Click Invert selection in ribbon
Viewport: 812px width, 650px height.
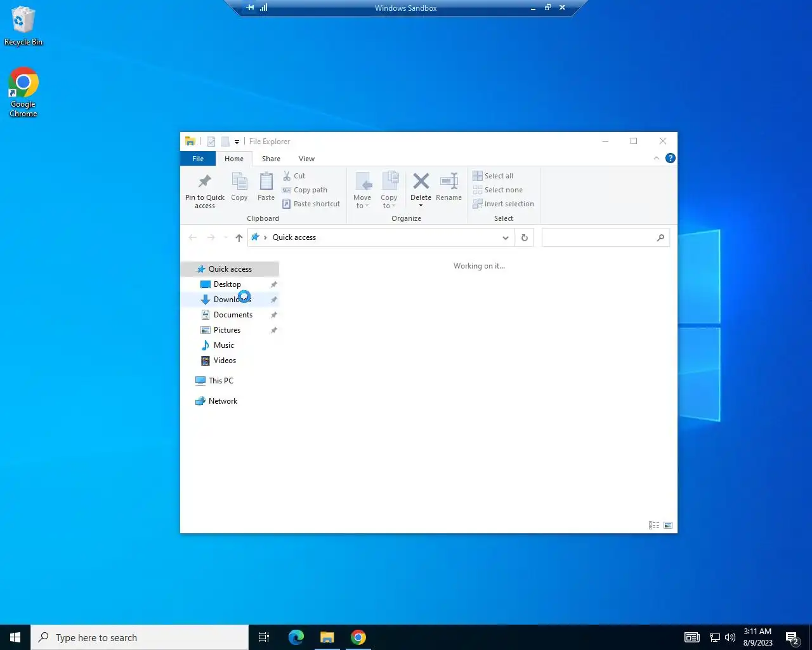pos(504,204)
